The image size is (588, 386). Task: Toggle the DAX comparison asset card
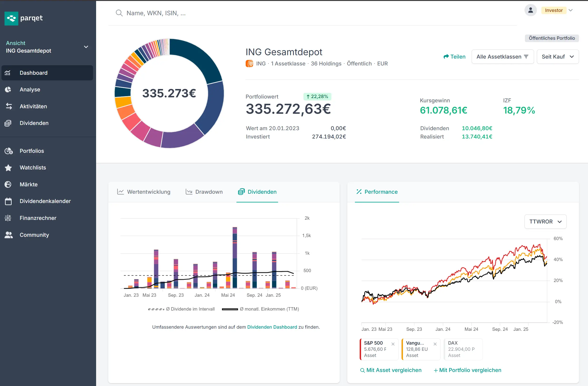[x=463, y=349]
